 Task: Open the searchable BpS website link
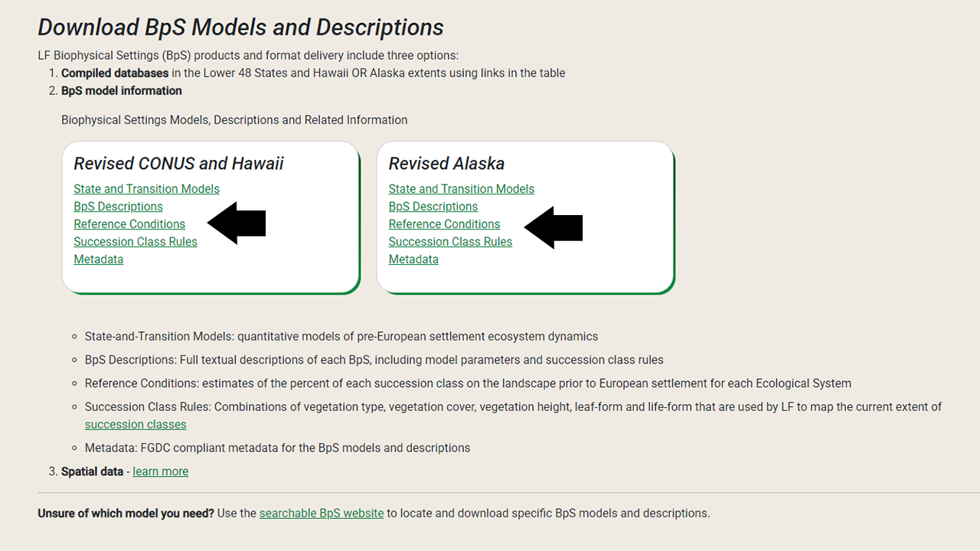point(322,513)
